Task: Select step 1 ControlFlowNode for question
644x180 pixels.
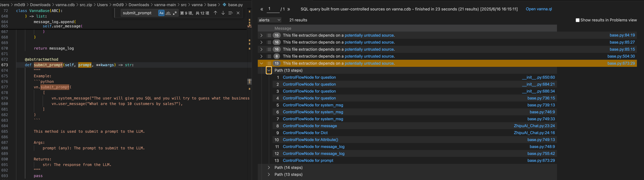Action: point(309,77)
